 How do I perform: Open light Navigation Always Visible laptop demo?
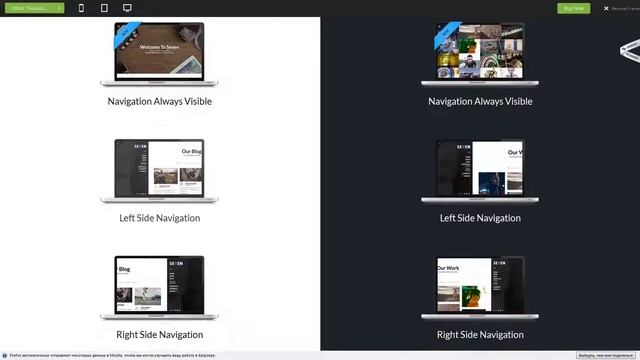(x=159, y=54)
